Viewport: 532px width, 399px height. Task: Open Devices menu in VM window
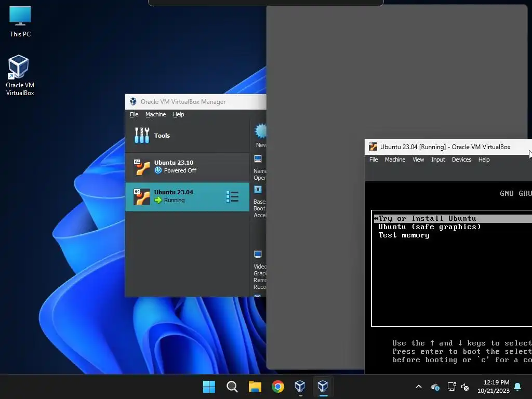click(461, 159)
